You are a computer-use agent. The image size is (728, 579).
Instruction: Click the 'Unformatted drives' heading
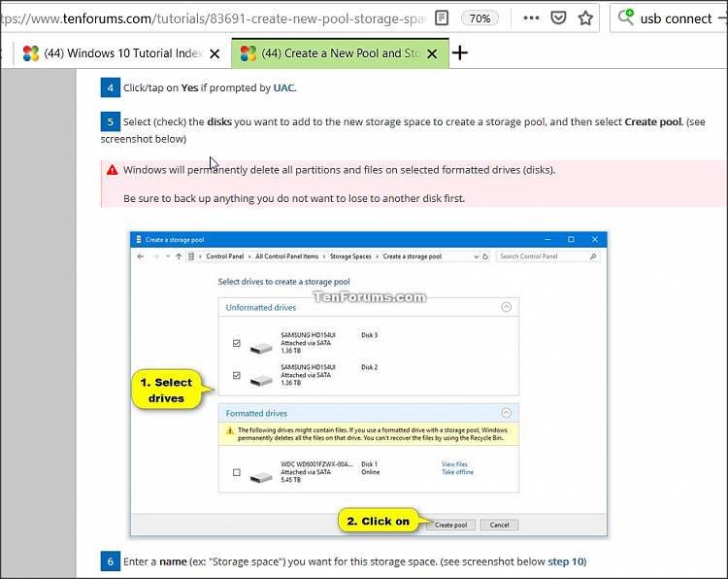point(261,308)
